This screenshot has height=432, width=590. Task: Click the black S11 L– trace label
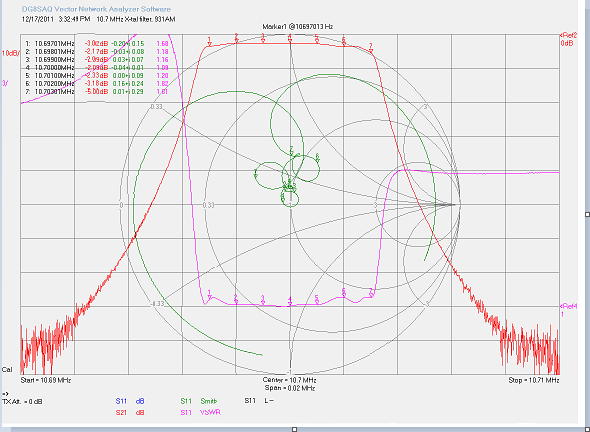pos(259,401)
